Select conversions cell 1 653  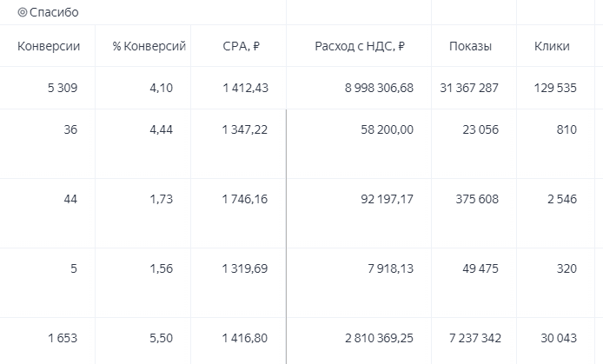click(63, 338)
